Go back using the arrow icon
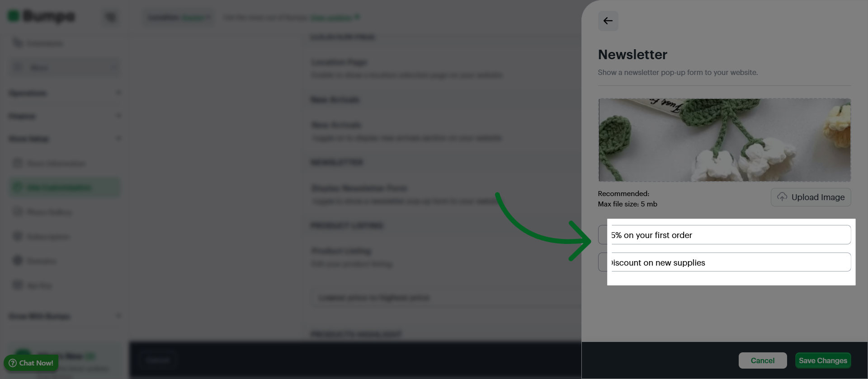Screen dimensions: 868x379 pyautogui.click(x=608, y=21)
